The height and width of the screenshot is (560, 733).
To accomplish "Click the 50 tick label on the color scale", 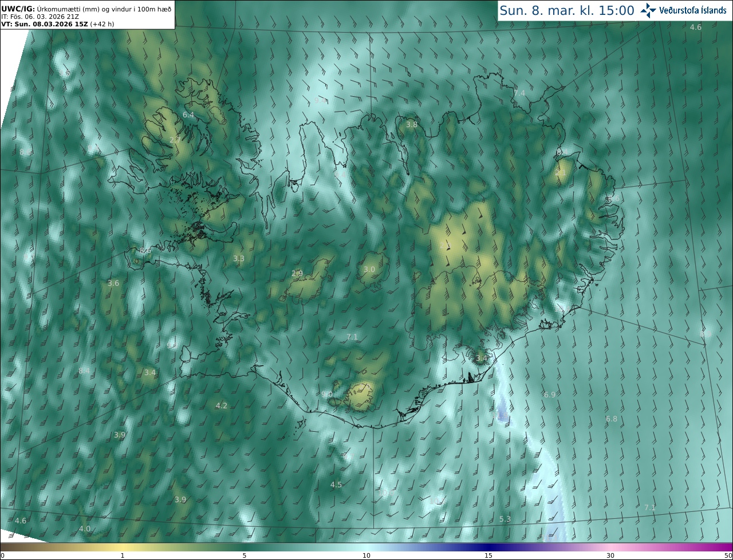I will 728,555.
